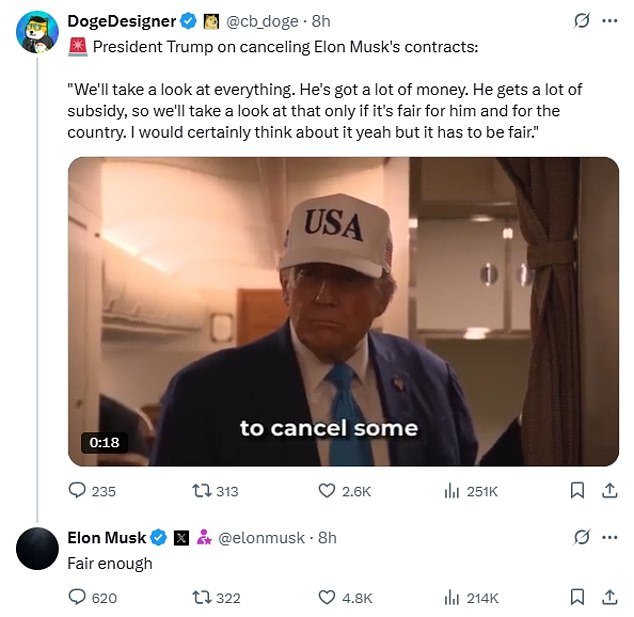634x617 pixels.
Task: Open more options on Elon Musk's reply
Action: coord(610,537)
